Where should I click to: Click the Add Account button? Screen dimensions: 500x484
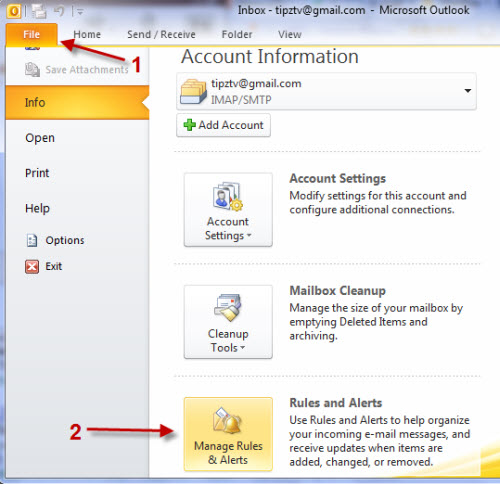point(223,125)
